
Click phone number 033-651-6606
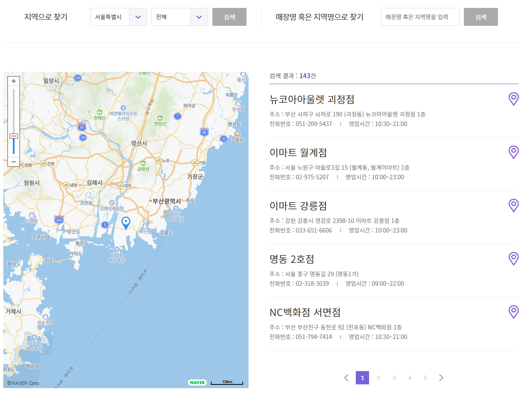pyautogui.click(x=314, y=230)
